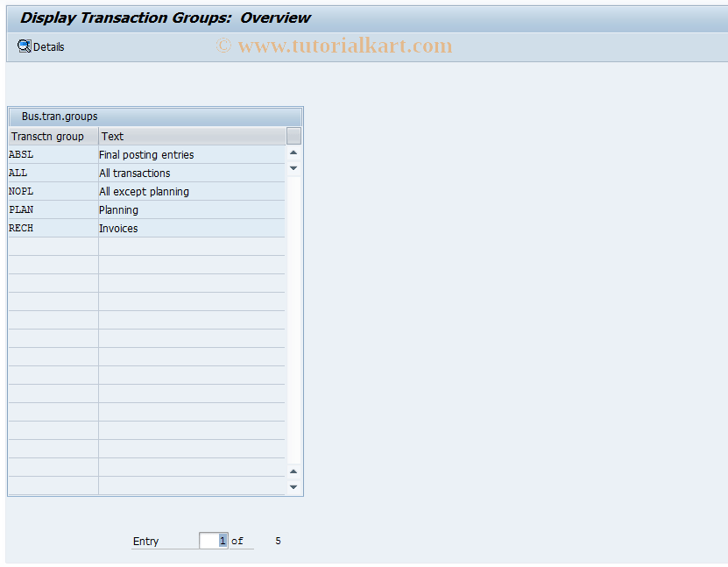The width and height of the screenshot is (728, 567).
Task: Click the scroll up arrow of the table
Action: 293,151
